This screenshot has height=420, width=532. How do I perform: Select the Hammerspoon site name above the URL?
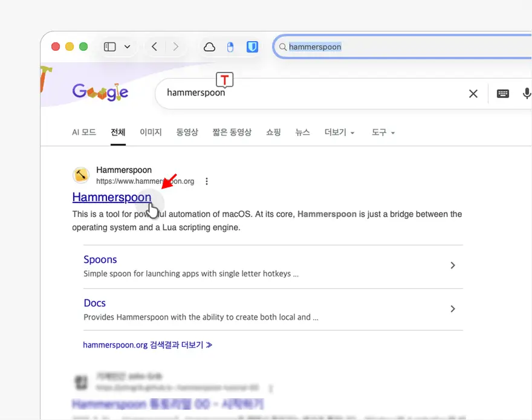click(124, 170)
